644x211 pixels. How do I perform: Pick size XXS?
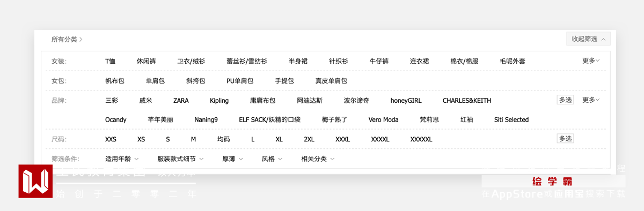pos(111,139)
